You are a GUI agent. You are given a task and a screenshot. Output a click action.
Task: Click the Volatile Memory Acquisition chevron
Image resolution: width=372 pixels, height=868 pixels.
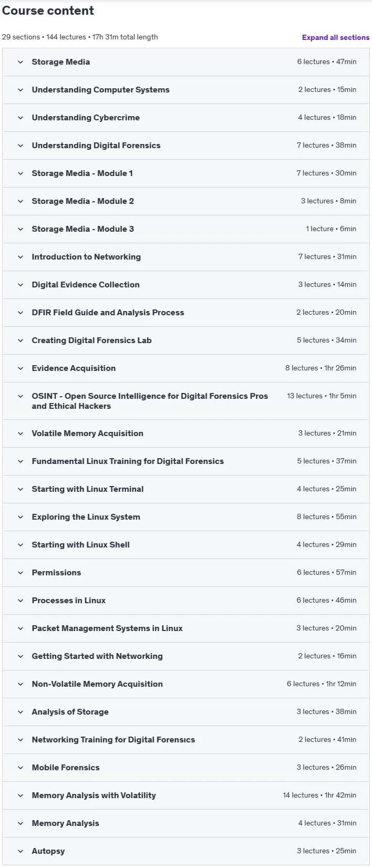pos(20,433)
